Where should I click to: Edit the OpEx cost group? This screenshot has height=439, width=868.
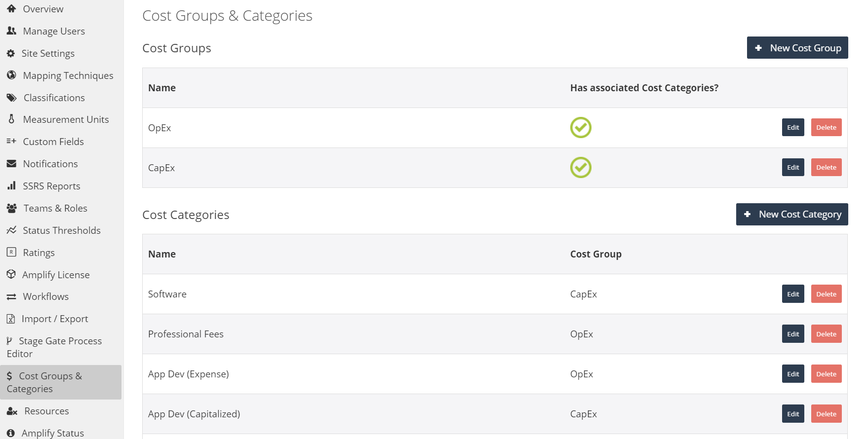pyautogui.click(x=793, y=128)
